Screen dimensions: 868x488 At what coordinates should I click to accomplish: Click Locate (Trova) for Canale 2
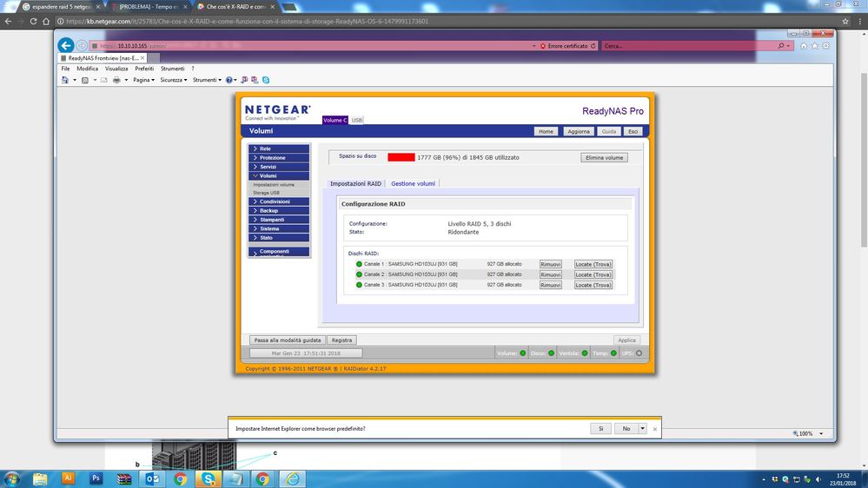coord(593,274)
